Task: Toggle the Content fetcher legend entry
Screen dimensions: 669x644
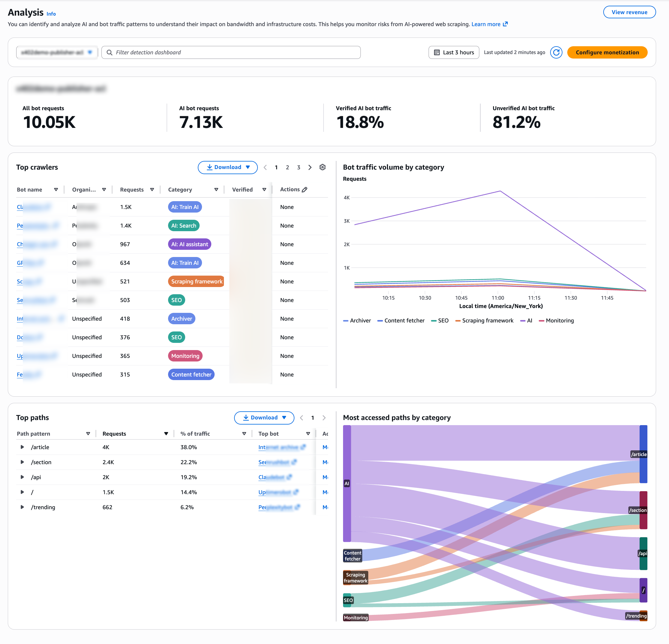Action: coord(401,321)
